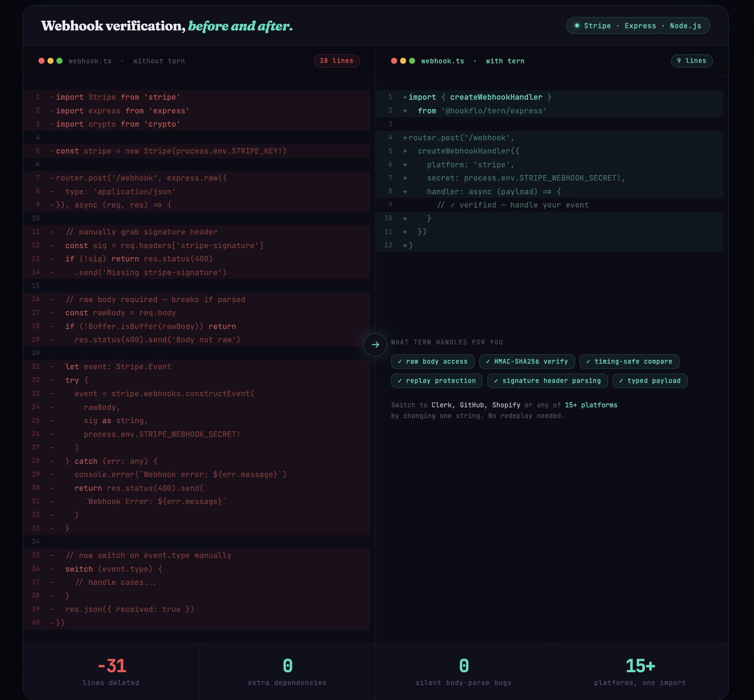Click 'res.json({ received: true })' line
Viewport: 754px width, 700px height.
point(197,609)
